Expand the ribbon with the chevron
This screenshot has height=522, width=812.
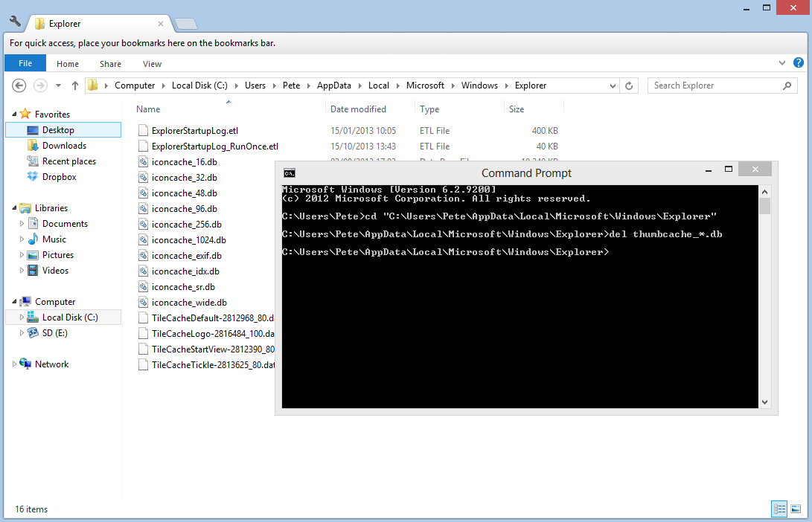(782, 63)
